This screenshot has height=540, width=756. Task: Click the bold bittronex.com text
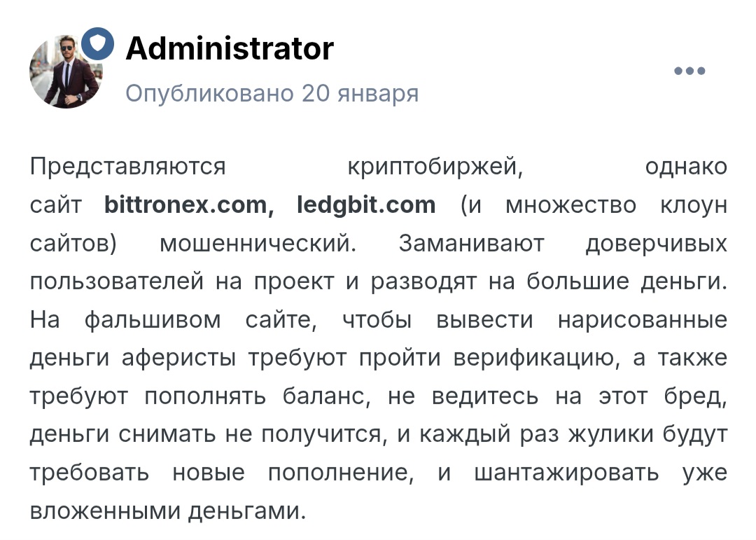point(185,205)
